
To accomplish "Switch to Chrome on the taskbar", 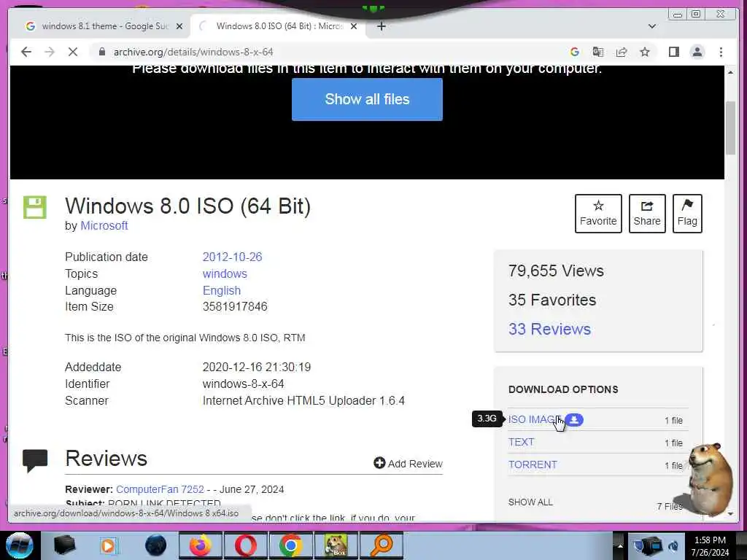I will [290, 545].
